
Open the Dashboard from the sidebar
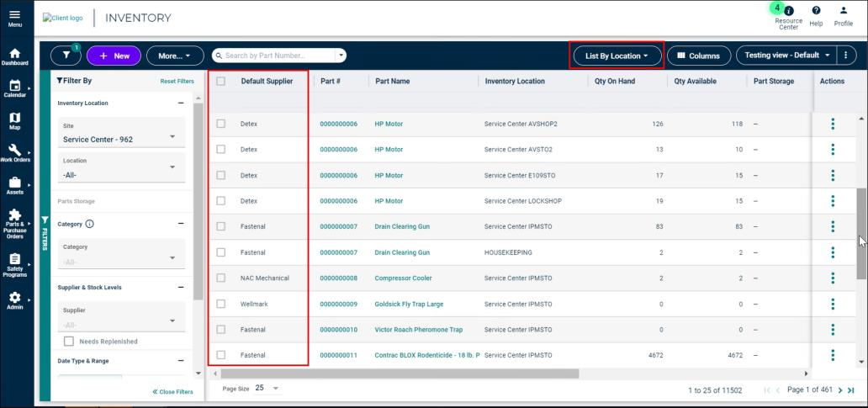tap(15, 53)
